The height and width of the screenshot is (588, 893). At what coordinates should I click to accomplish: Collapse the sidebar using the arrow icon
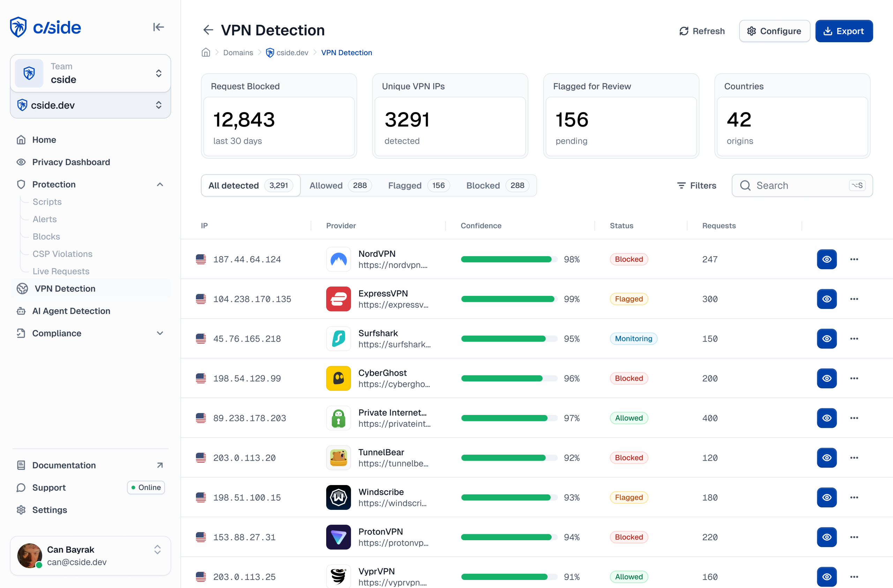pos(158,27)
